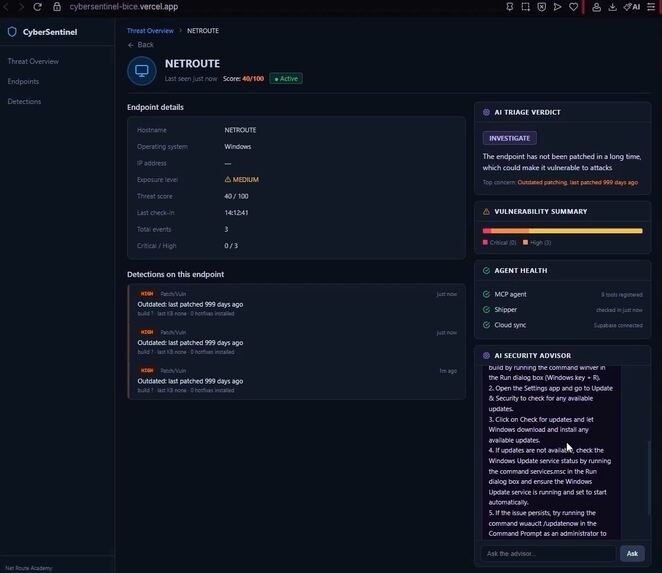
Task: Click the Threat Overview breadcrumb link
Action: point(150,31)
